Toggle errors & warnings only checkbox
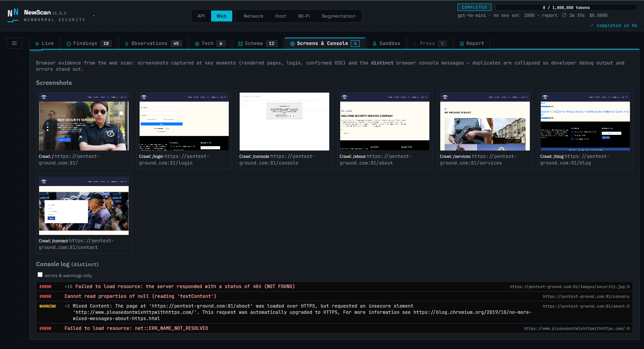This screenshot has width=644, height=349. 40,275
